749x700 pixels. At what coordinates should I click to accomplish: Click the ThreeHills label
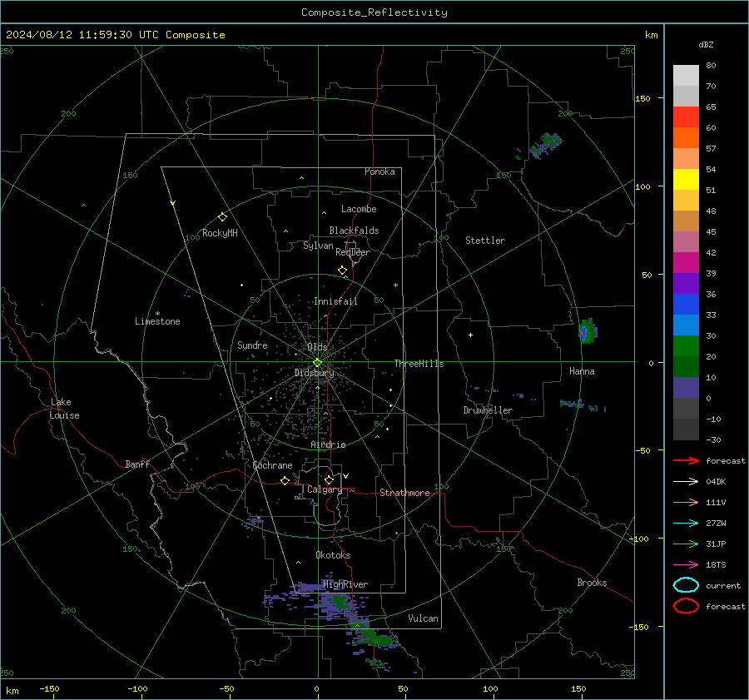pos(419,364)
